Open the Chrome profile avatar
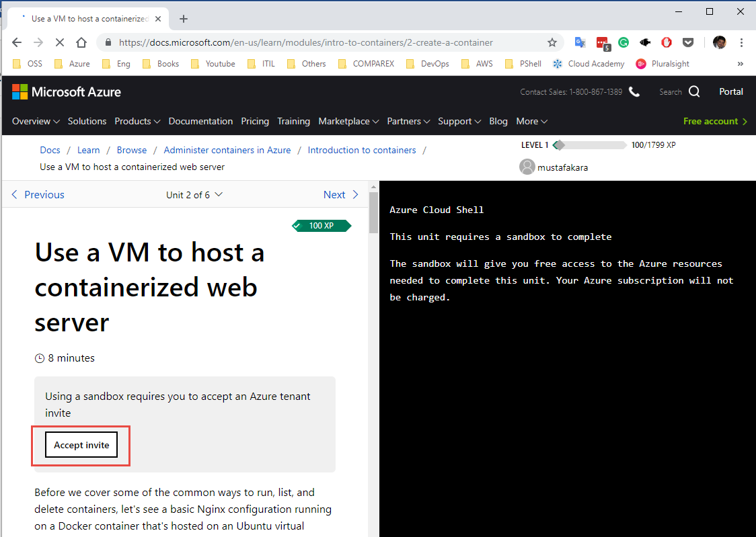This screenshot has height=537, width=756. click(x=720, y=42)
